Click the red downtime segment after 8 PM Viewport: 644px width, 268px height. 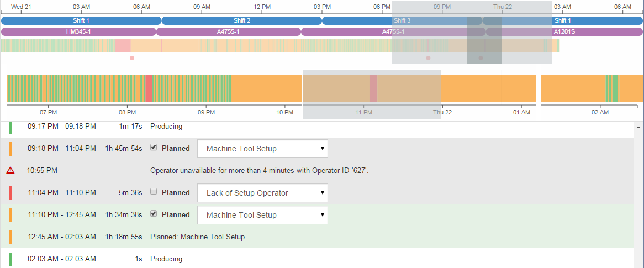pyautogui.click(x=149, y=88)
